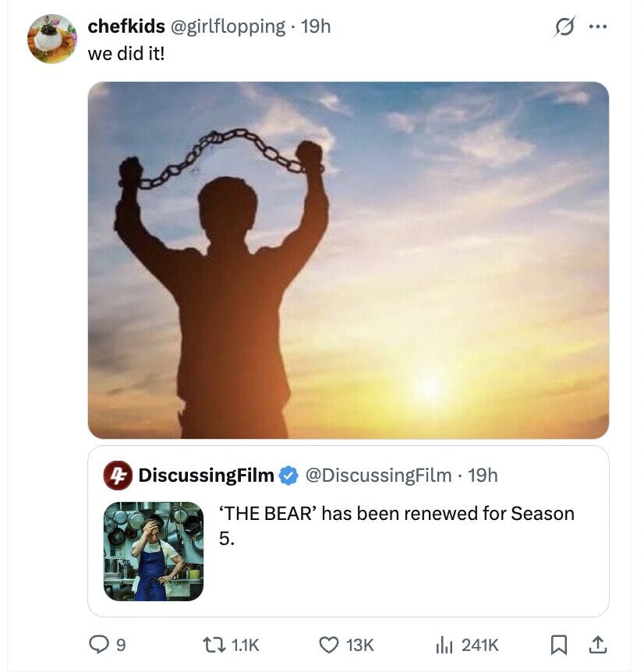Open the chefkids display name link

coord(126,27)
